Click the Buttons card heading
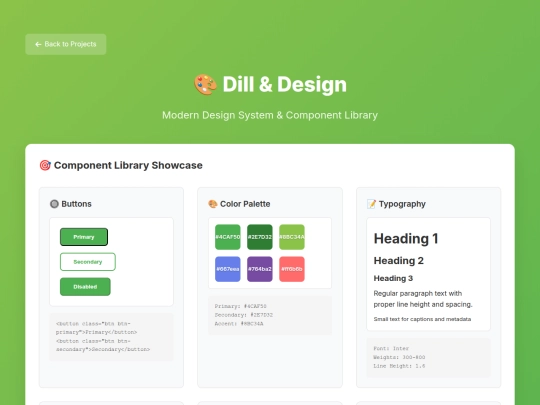Viewport: 540px width, 405px height. pyautogui.click(x=76, y=204)
